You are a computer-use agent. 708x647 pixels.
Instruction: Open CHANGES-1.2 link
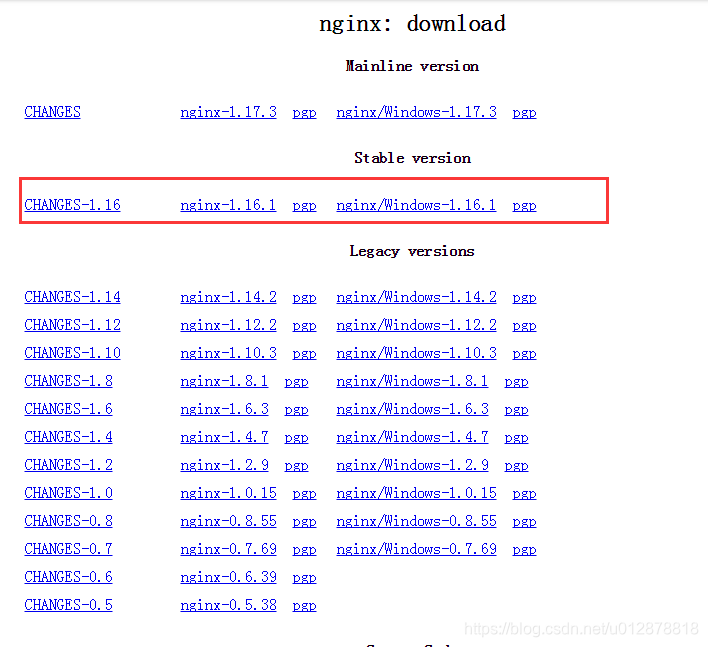(68, 465)
